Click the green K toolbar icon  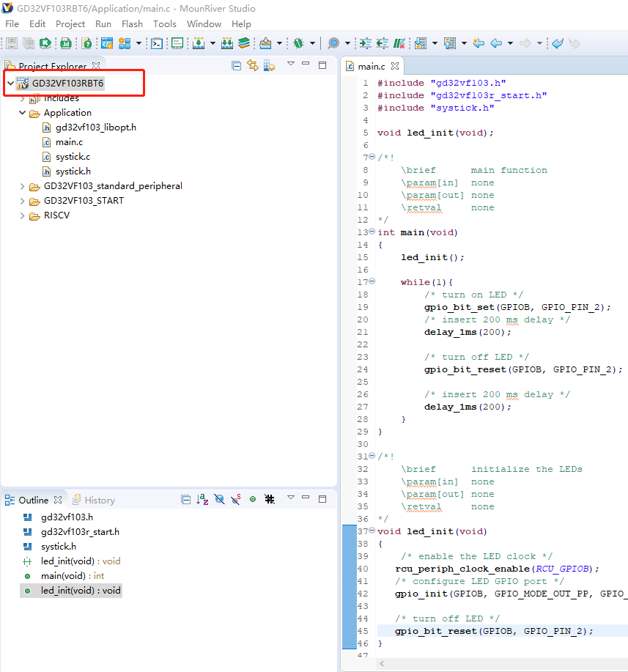click(x=45, y=43)
